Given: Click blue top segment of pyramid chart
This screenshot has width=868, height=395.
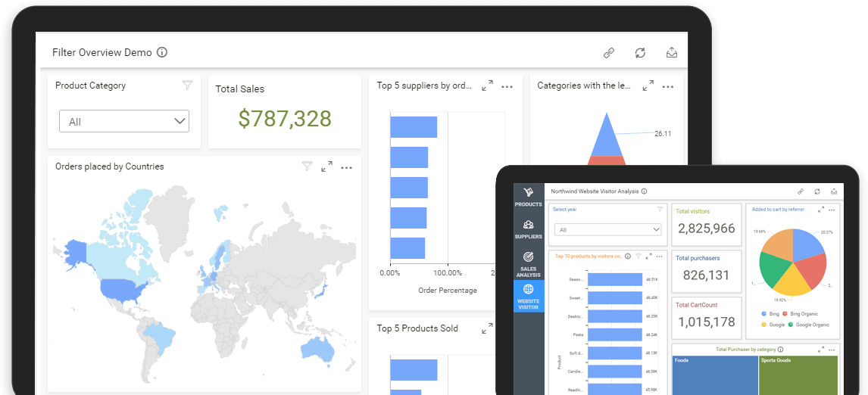Looking at the screenshot, I should (x=607, y=138).
